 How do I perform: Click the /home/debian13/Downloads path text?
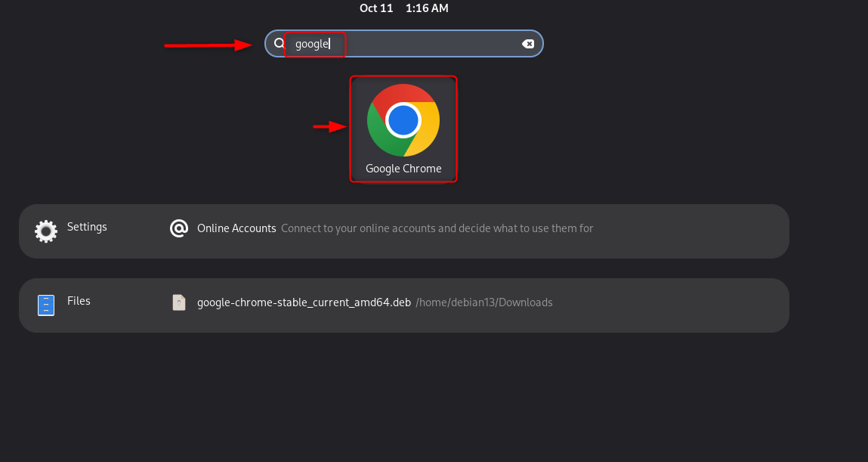pos(483,302)
